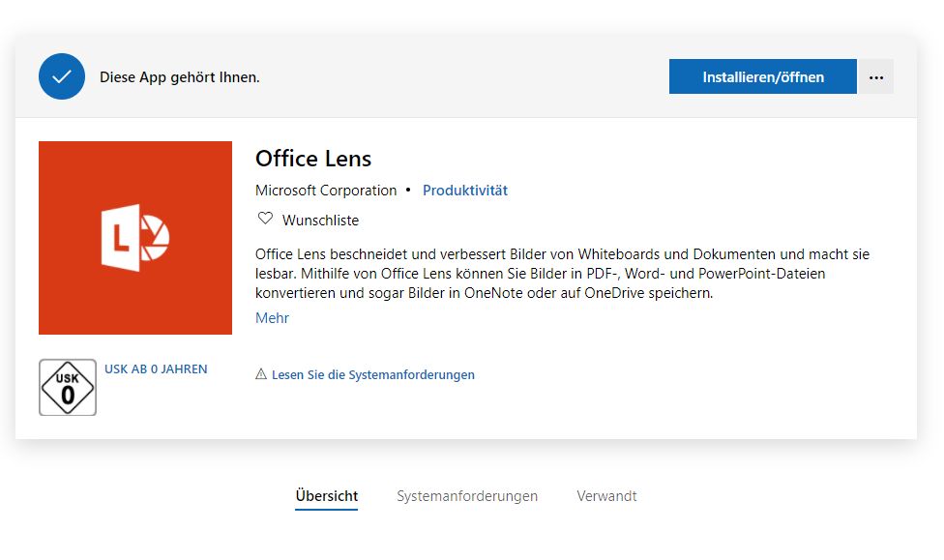Switch to the Systemanforderungen tab
This screenshot has width=944, height=560.
[467, 496]
